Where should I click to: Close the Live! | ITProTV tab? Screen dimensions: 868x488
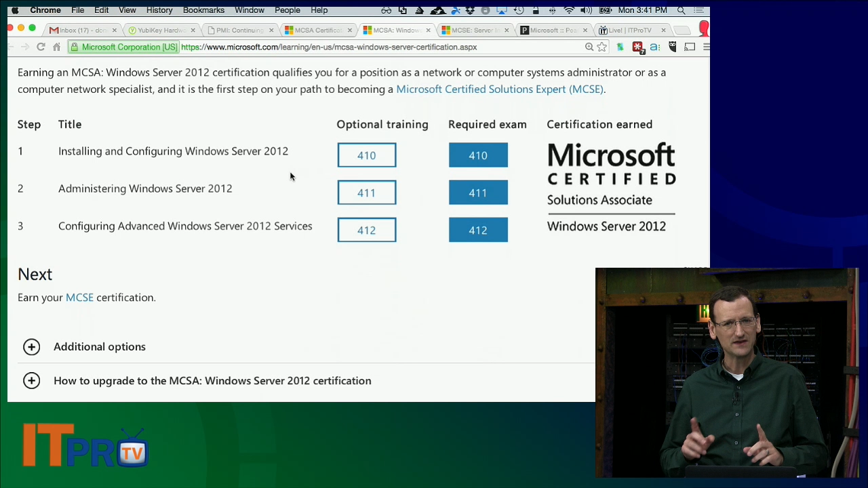click(663, 30)
